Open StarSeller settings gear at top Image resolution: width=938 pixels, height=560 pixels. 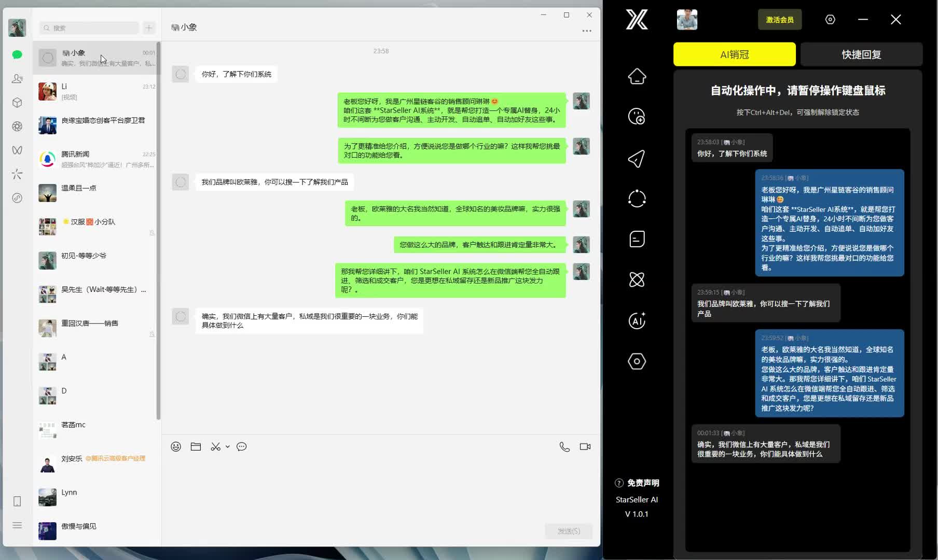[x=830, y=20]
